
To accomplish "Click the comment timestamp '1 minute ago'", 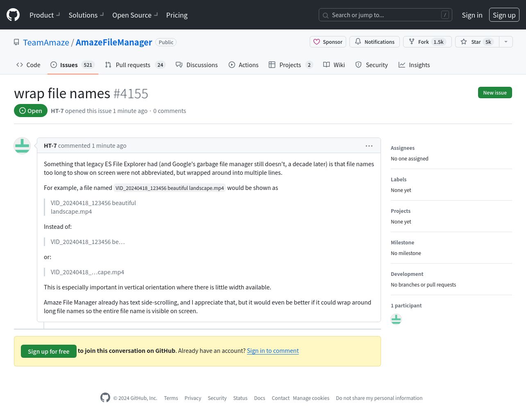I will [x=109, y=146].
